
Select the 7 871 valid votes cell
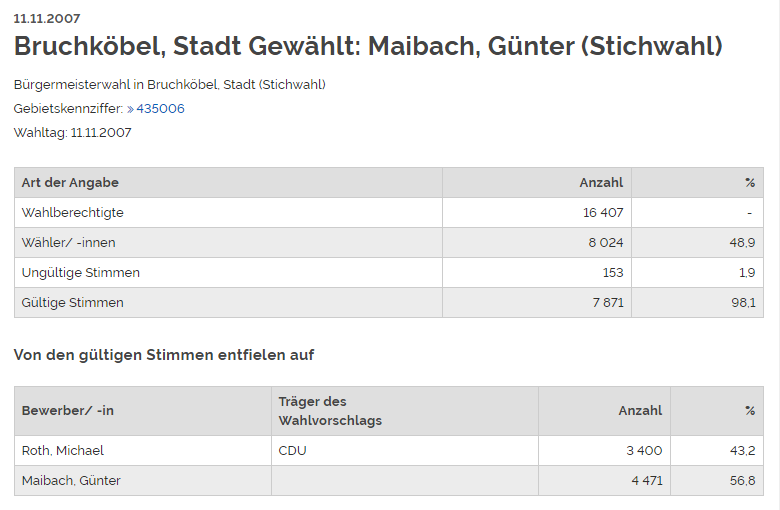coord(606,302)
